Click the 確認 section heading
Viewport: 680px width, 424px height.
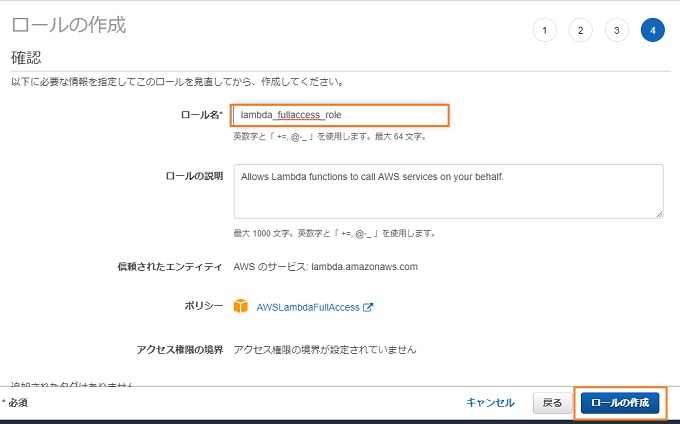point(26,58)
